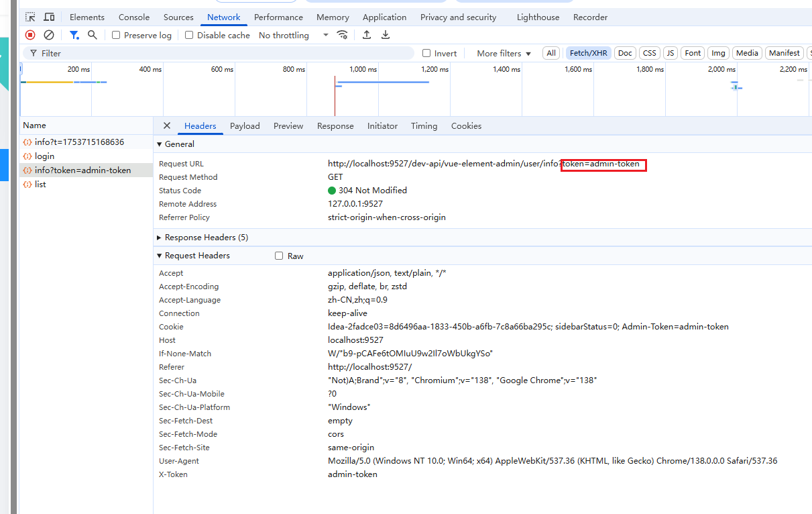Check the Raw request headers toggle
The width and height of the screenshot is (812, 514).
[x=279, y=255]
